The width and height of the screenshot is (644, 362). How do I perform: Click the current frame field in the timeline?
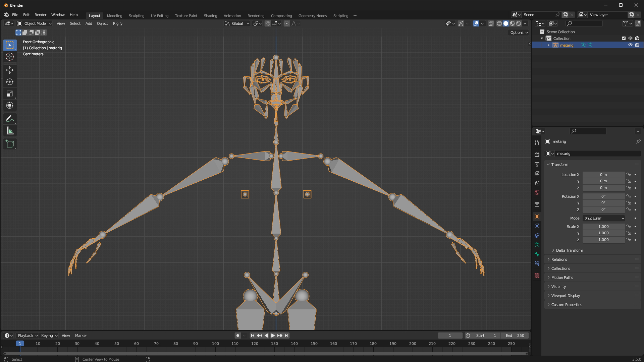(450, 335)
